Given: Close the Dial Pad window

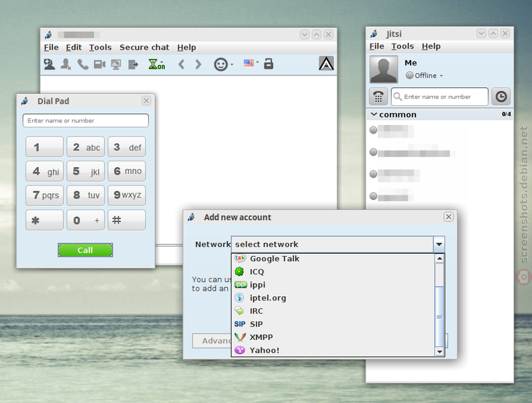Looking at the screenshot, I should pyautogui.click(x=146, y=101).
